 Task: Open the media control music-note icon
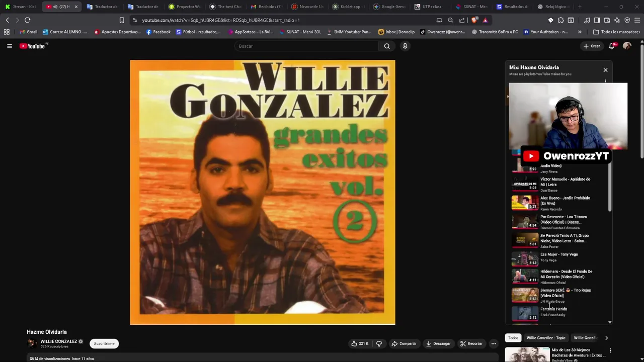tap(587, 20)
